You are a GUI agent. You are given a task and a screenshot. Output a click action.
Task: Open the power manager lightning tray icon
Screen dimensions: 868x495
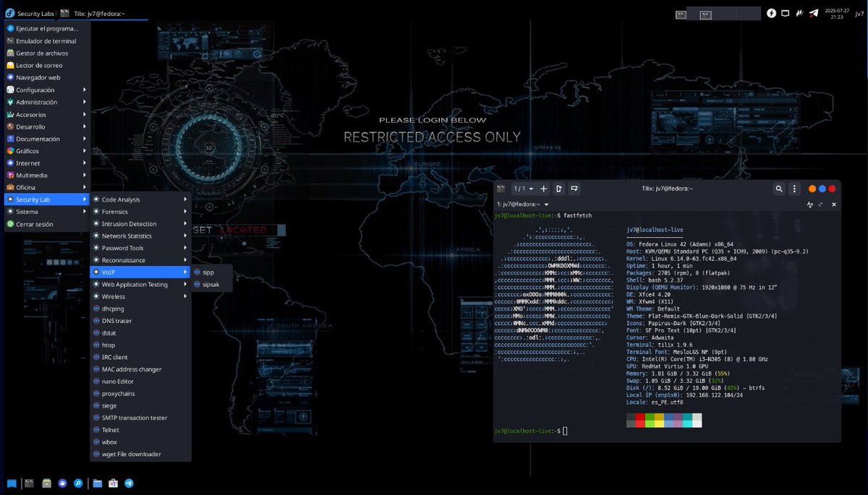click(771, 13)
